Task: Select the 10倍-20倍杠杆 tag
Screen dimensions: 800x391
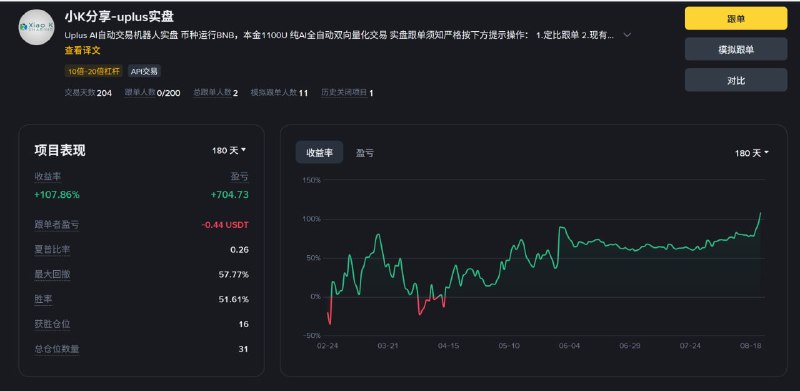Action: (94, 71)
